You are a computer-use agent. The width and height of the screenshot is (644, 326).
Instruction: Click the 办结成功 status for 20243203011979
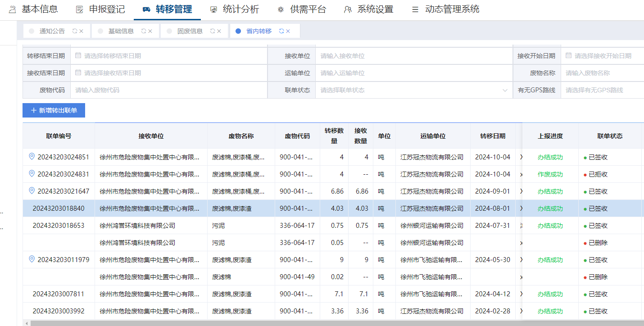(550, 260)
